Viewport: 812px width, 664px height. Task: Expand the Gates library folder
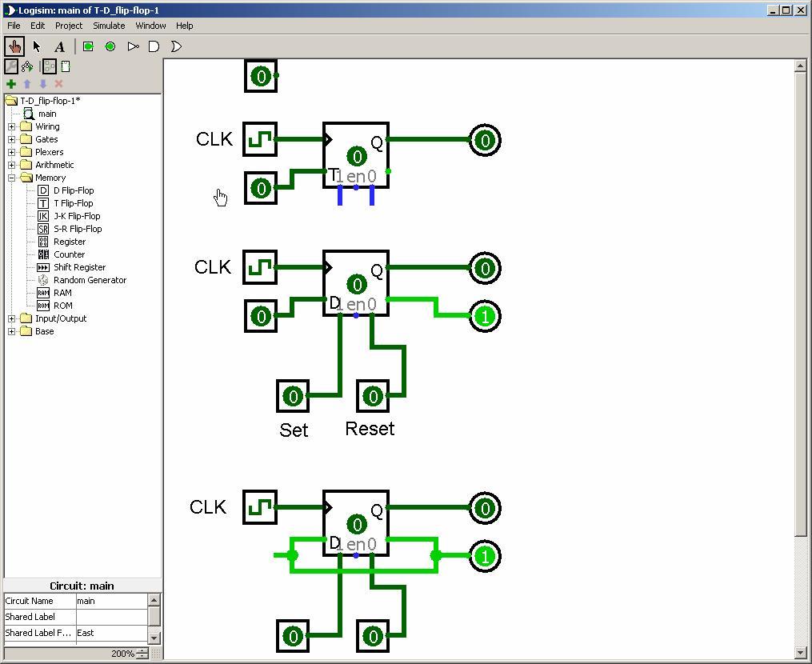click(11, 139)
